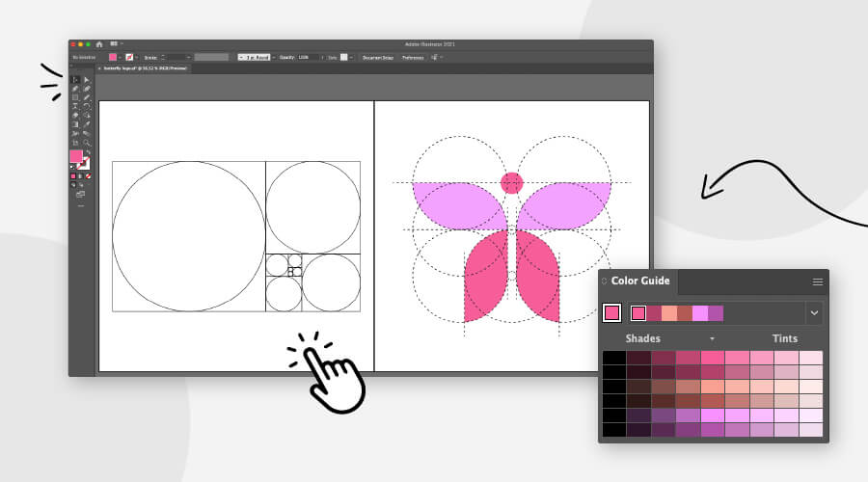
Task: Select the Color Guide panel tab
Action: pyautogui.click(x=639, y=281)
